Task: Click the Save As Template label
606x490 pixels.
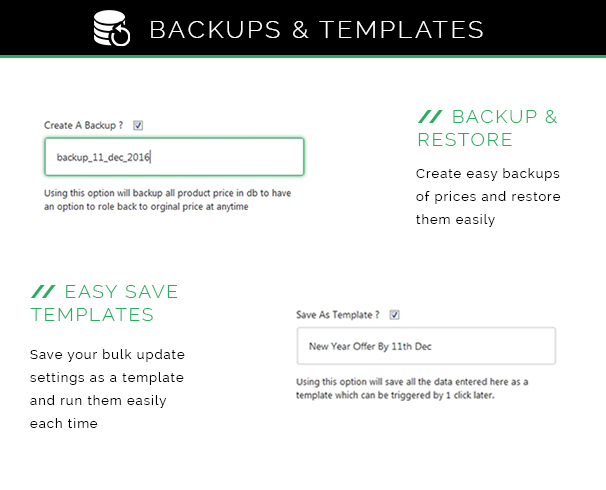Action: (338, 315)
